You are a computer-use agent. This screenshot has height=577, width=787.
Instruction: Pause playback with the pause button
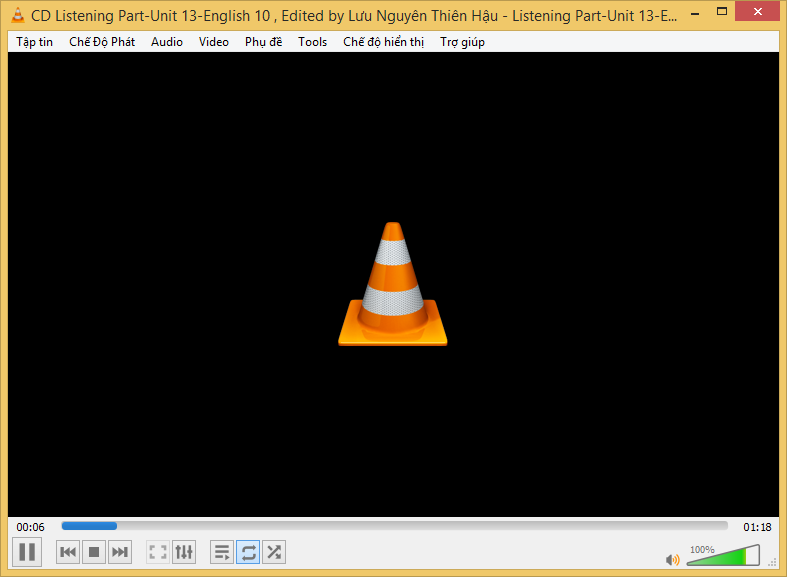[x=27, y=552]
